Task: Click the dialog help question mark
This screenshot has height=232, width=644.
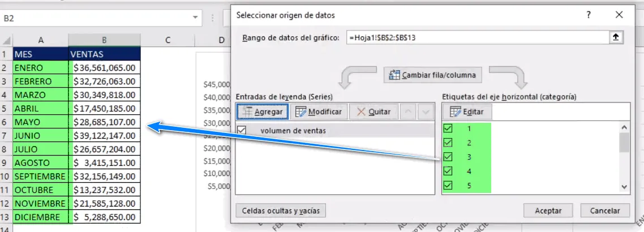Action: 589,15
